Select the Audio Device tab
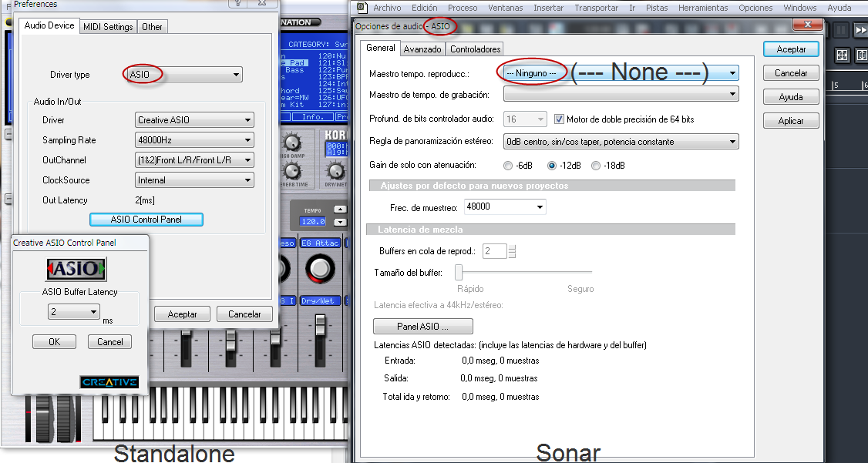Viewport: 868px width, 463px height. (x=49, y=25)
